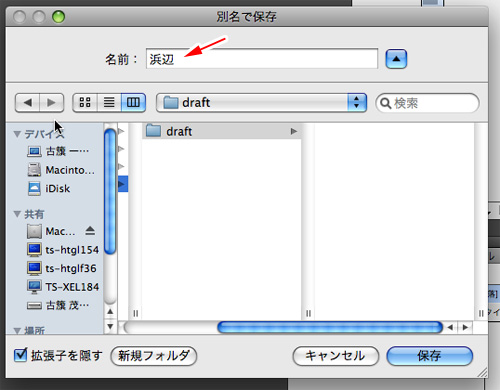
Task: Toggle 拡張子を隠す checkbox
Action: (x=20, y=355)
